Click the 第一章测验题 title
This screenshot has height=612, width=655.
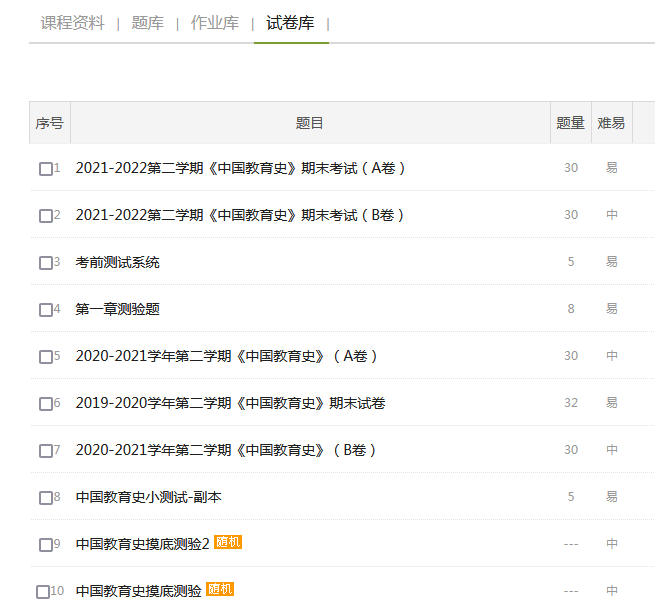click(117, 309)
